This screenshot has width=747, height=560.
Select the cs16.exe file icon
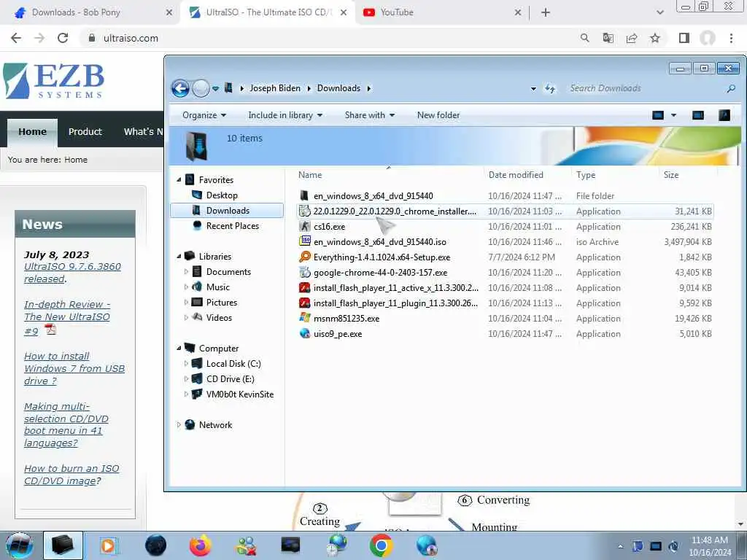305,226
